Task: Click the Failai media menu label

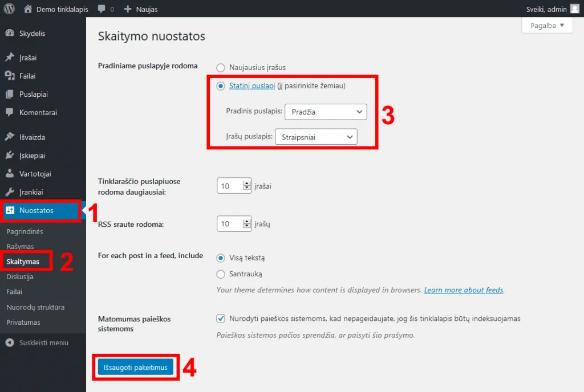Action: click(27, 76)
